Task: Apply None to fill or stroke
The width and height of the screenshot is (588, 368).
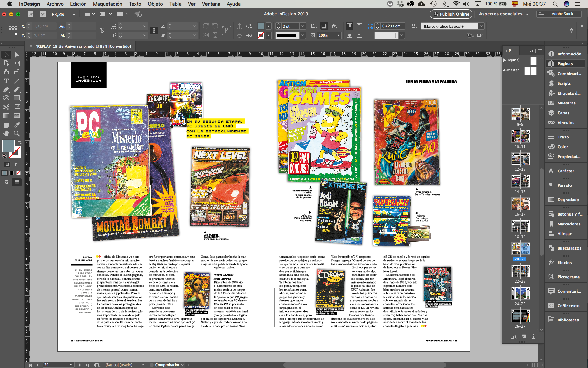Action: (x=19, y=173)
